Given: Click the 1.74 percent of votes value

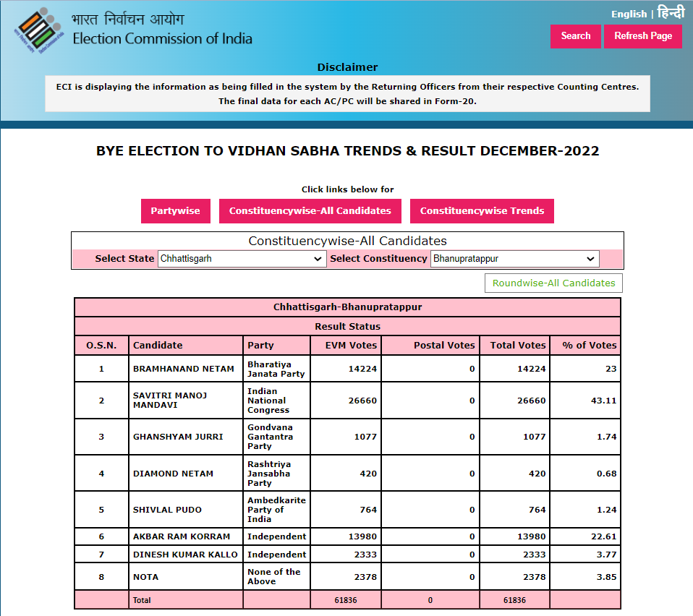Looking at the screenshot, I should point(606,437).
